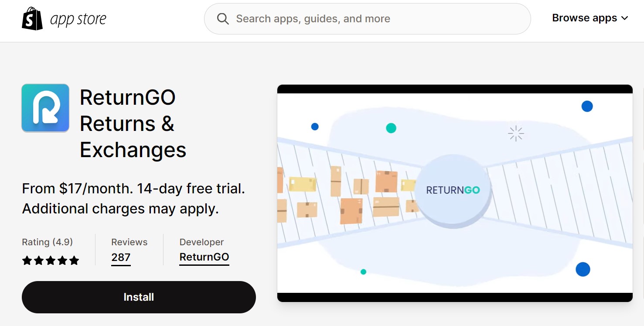This screenshot has width=644, height=326.
Task: Open the 287 reviews link
Action: point(121,257)
